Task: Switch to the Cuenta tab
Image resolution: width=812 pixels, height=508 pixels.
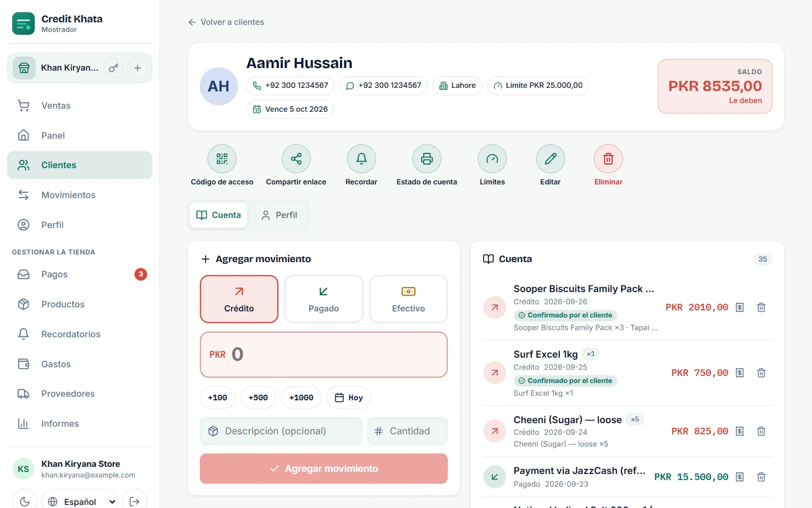Action: (x=219, y=215)
